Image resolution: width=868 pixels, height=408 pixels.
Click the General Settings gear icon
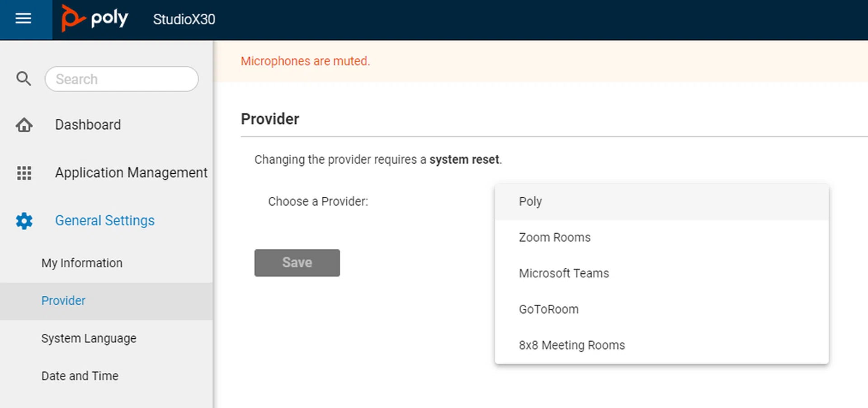[x=24, y=221]
